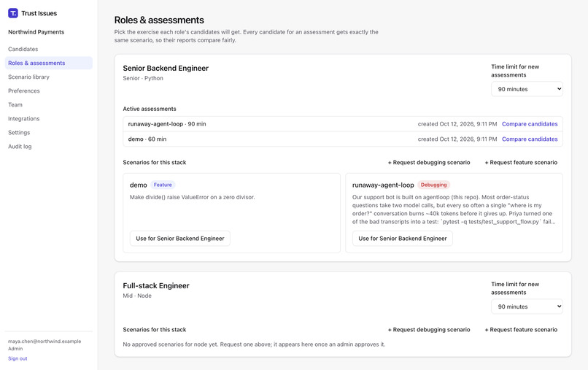
Task: Compare candidates for runaway-agent-loop assessment
Action: click(x=530, y=124)
